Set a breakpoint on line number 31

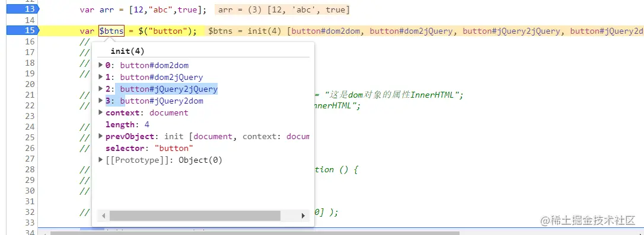(30, 201)
